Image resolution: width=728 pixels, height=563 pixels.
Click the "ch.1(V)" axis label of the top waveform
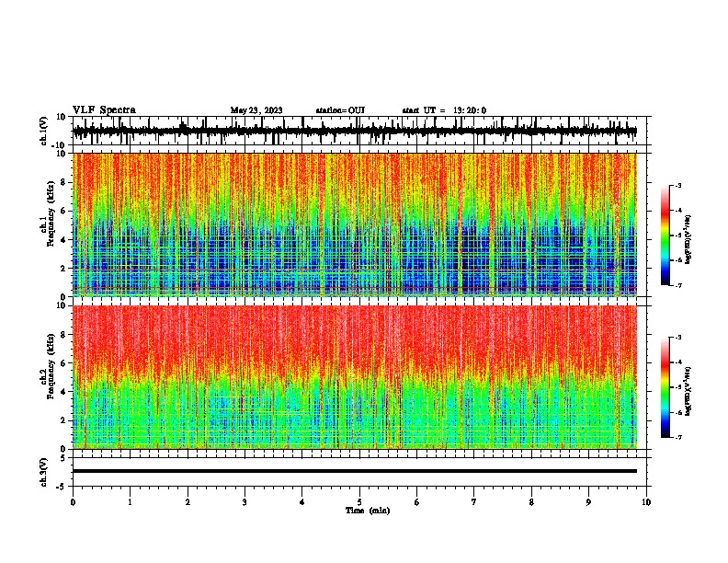tap(44, 131)
